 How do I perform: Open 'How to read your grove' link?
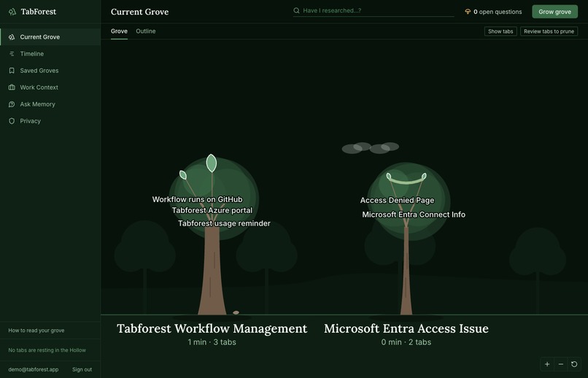[x=36, y=331]
